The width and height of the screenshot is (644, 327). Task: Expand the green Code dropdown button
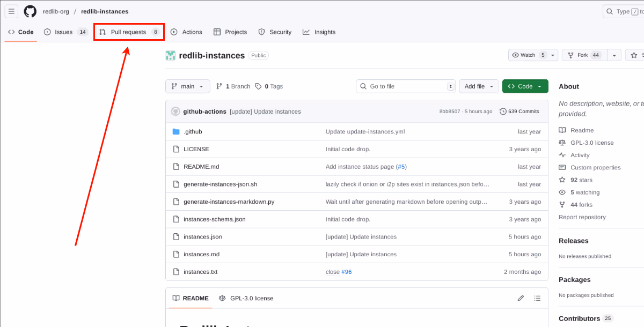pyautogui.click(x=525, y=86)
